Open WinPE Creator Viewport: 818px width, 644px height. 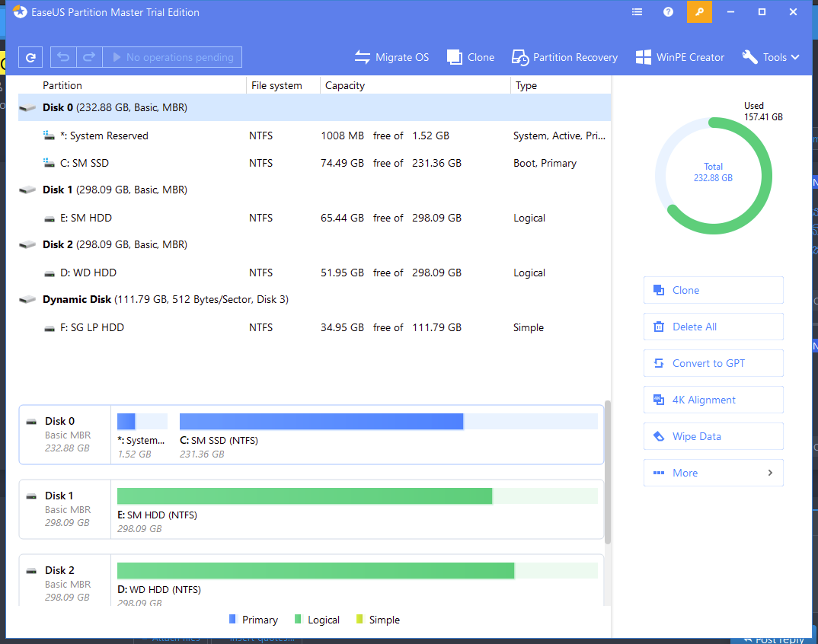(x=679, y=57)
